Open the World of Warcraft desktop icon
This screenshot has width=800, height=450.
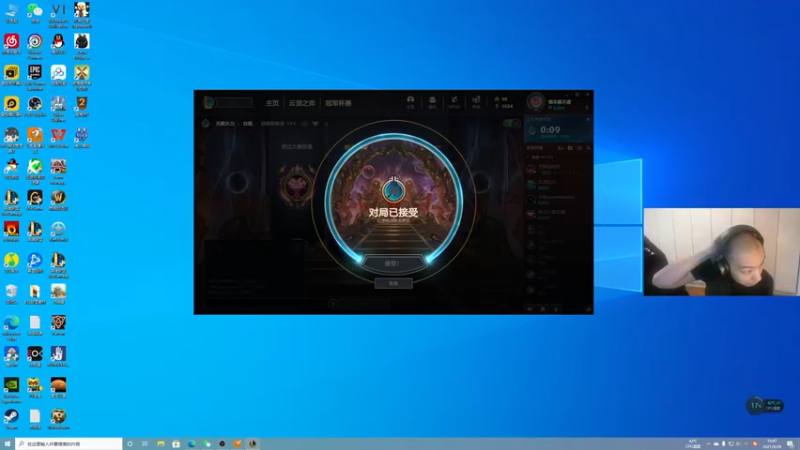58,201
